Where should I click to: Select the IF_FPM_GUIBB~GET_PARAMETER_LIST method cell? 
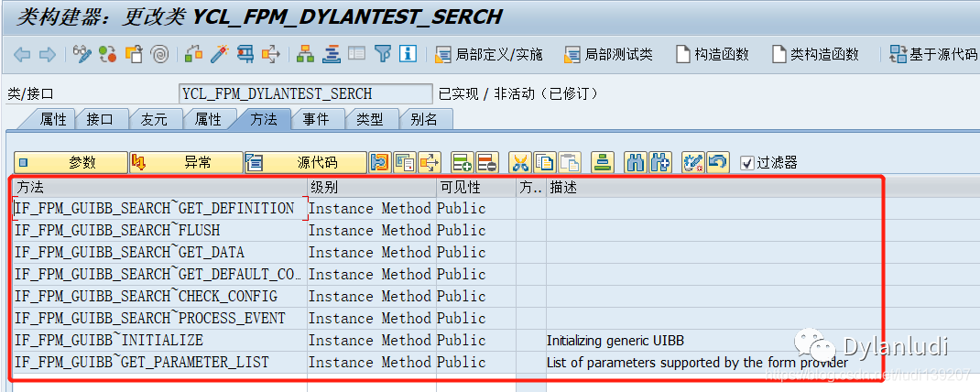pos(160,362)
